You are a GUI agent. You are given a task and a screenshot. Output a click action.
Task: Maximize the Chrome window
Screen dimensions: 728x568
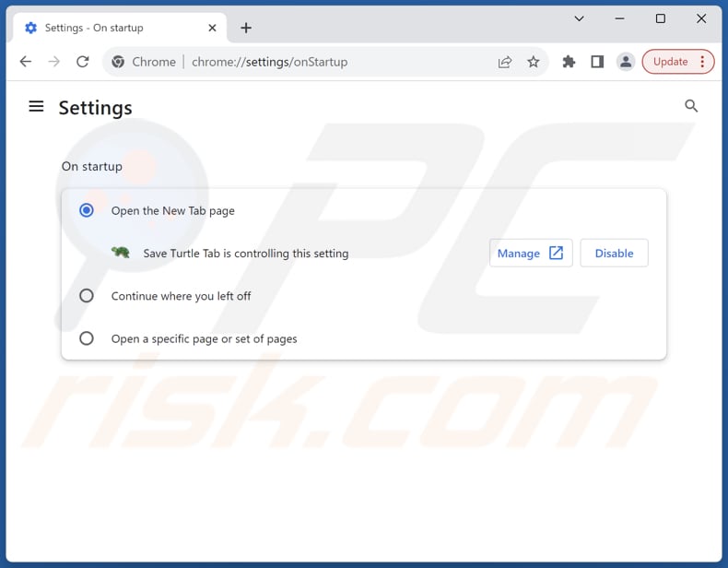(x=660, y=18)
